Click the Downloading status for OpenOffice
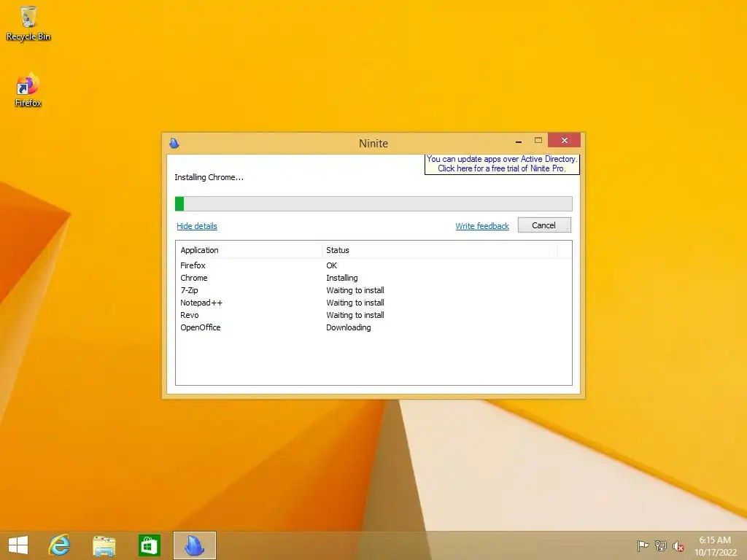The width and height of the screenshot is (747, 560). (348, 327)
